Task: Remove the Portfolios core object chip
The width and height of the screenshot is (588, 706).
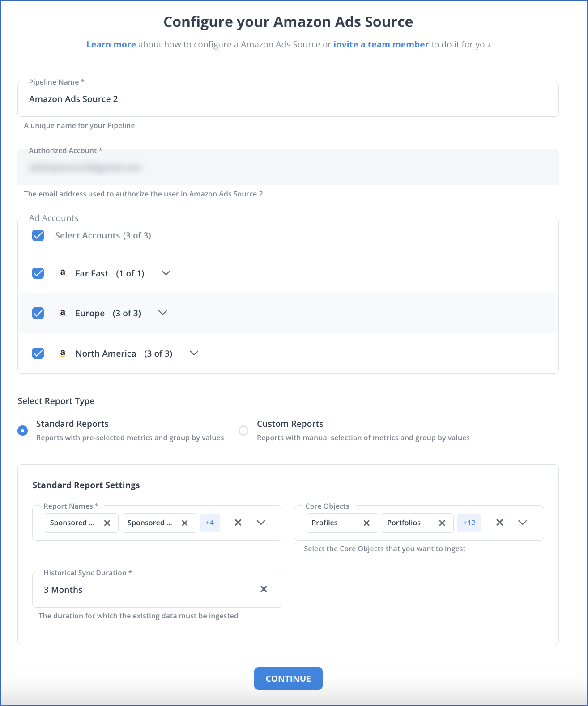Action: click(442, 523)
